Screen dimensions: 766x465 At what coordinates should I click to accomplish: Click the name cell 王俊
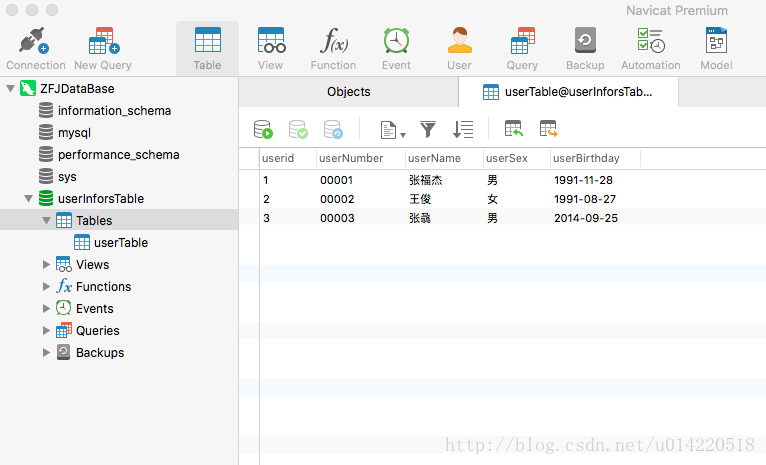pos(420,199)
